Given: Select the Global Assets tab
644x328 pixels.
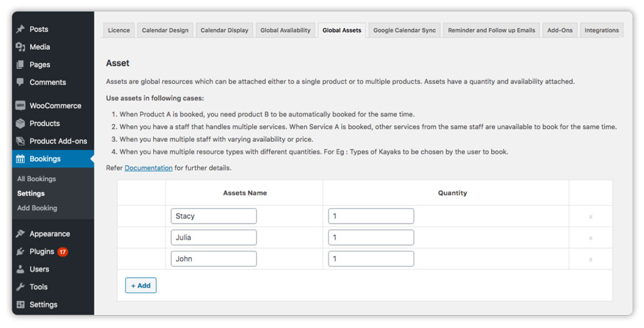Looking at the screenshot, I should pyautogui.click(x=342, y=30).
